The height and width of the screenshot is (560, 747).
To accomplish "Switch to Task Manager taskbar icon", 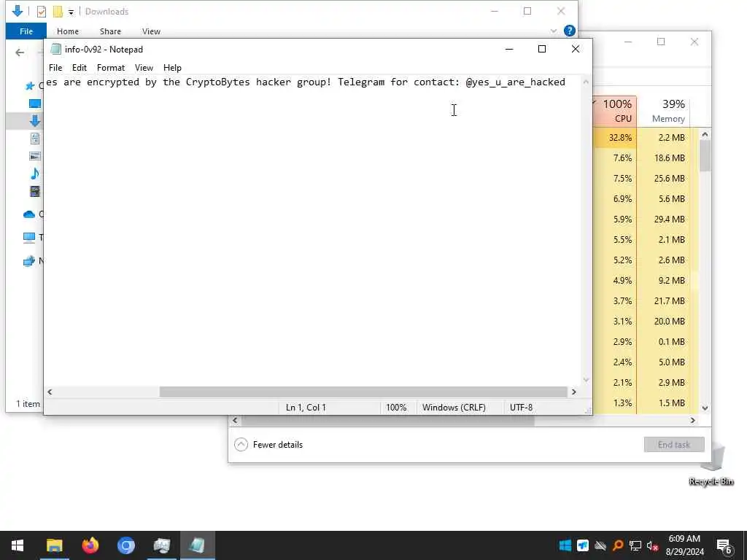I will pyautogui.click(x=161, y=545).
